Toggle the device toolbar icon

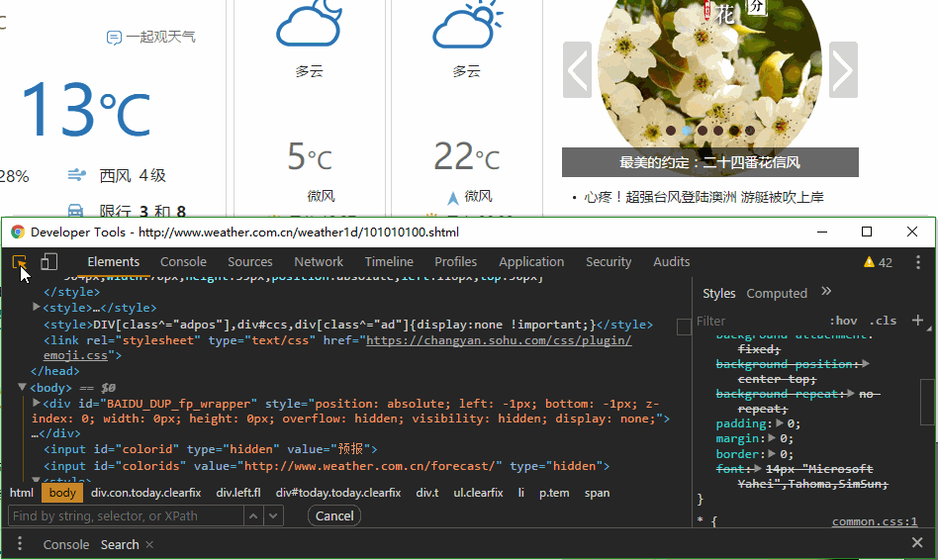pyautogui.click(x=49, y=262)
